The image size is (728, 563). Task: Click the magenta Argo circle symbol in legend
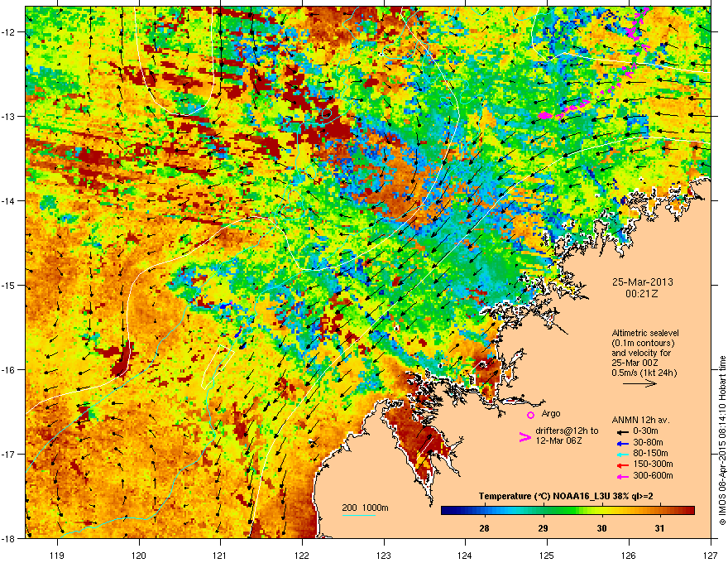point(530,415)
